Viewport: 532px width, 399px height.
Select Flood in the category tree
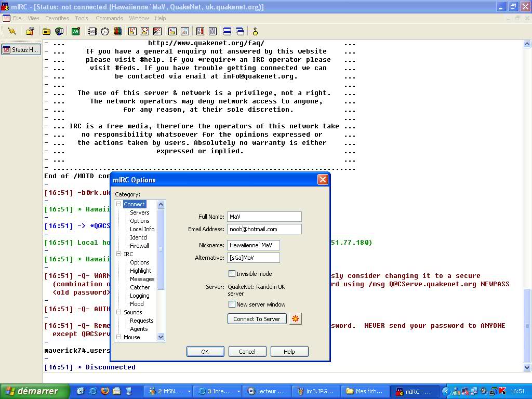(x=137, y=303)
